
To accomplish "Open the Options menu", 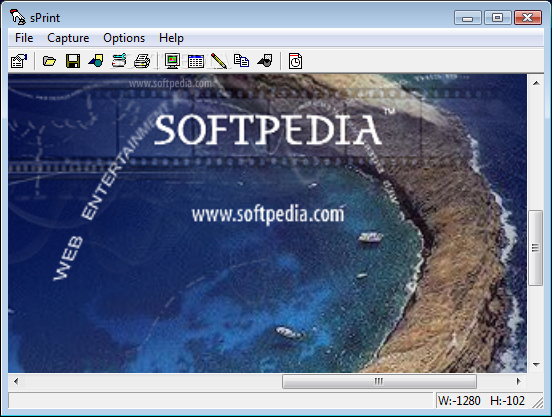I will coord(124,38).
